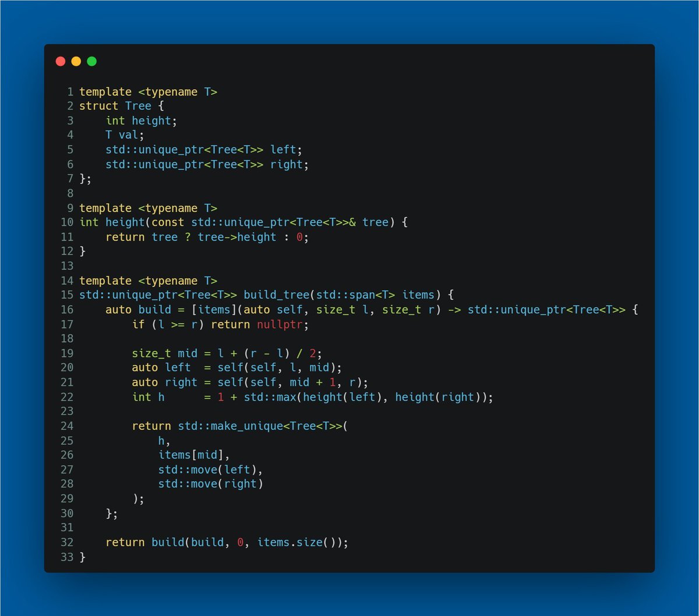Click line number 33 in the gutter
The height and width of the screenshot is (616, 699).
click(67, 557)
